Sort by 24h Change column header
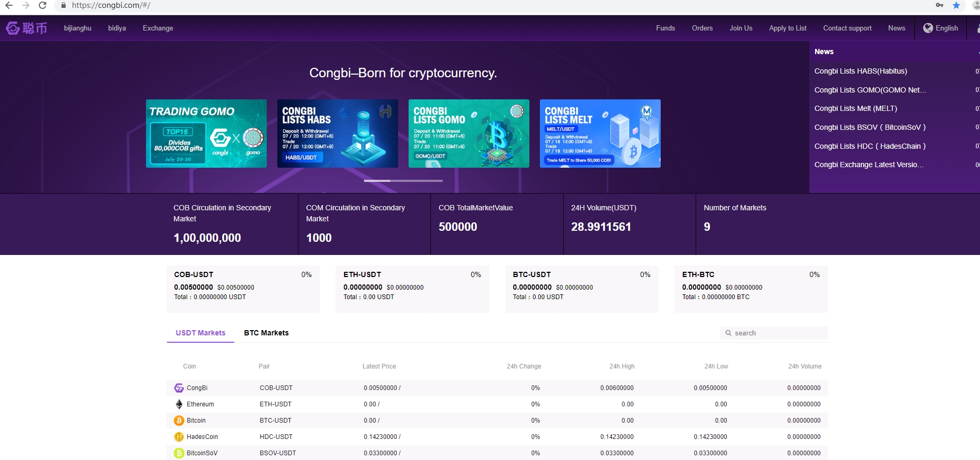Image resolution: width=980 pixels, height=460 pixels. tap(524, 366)
